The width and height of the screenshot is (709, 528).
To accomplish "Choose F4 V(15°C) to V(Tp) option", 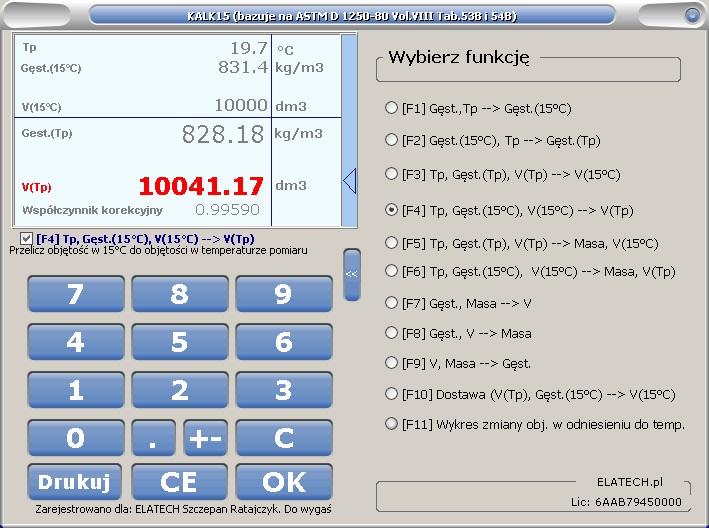I will point(509,210).
